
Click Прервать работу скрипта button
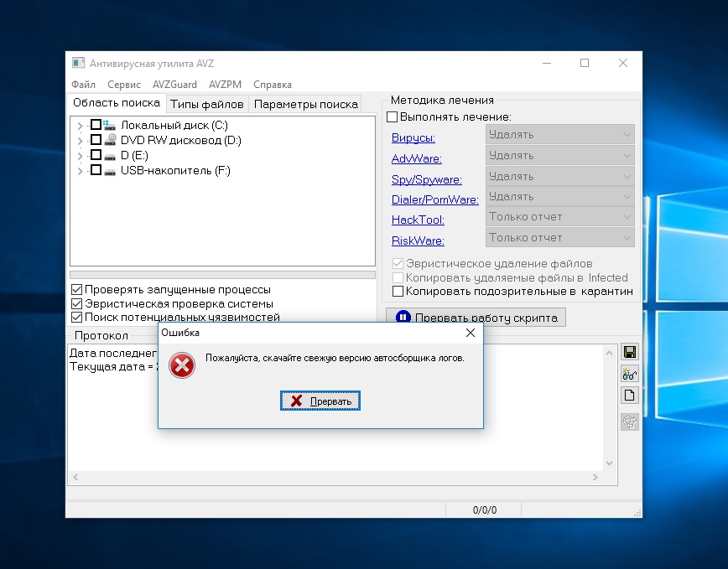[476, 318]
